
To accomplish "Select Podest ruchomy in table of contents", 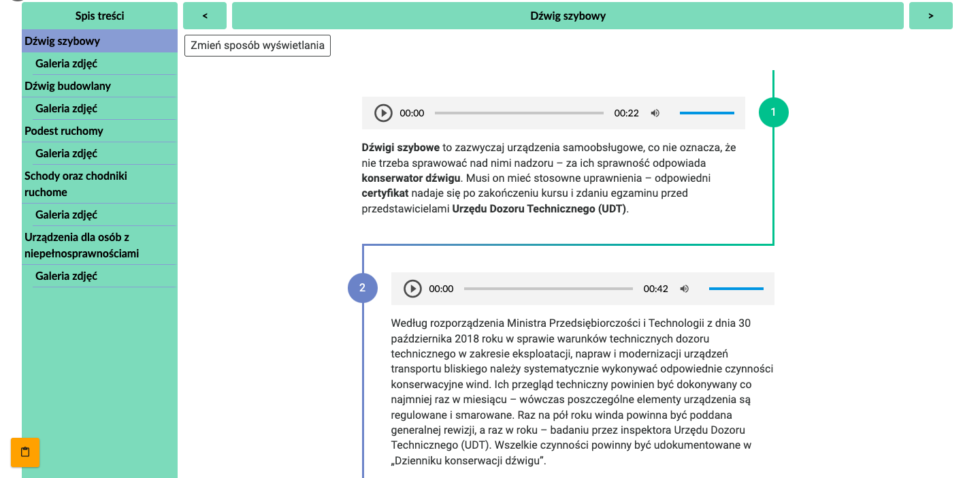I will coord(64,131).
